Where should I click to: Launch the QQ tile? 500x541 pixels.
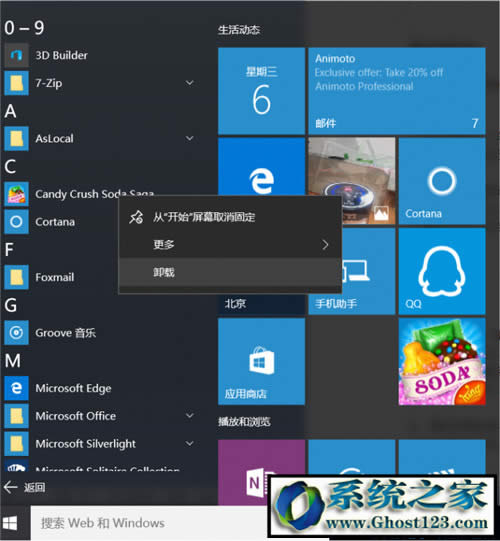click(442, 271)
